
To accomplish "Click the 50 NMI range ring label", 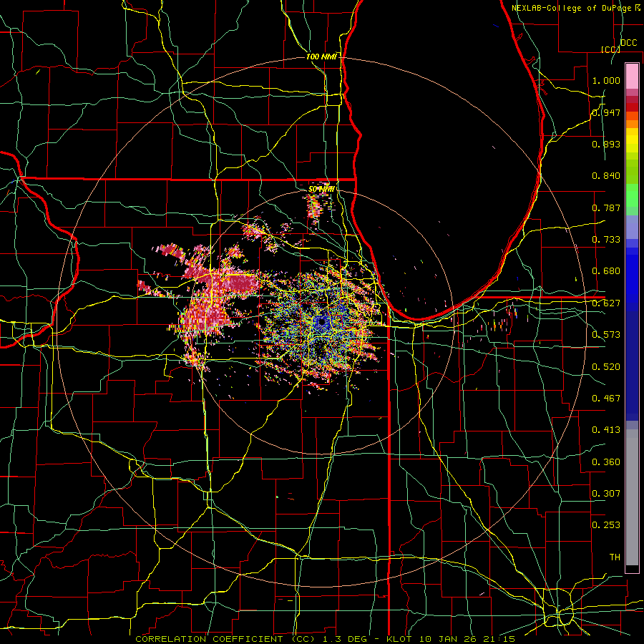I will [321, 190].
